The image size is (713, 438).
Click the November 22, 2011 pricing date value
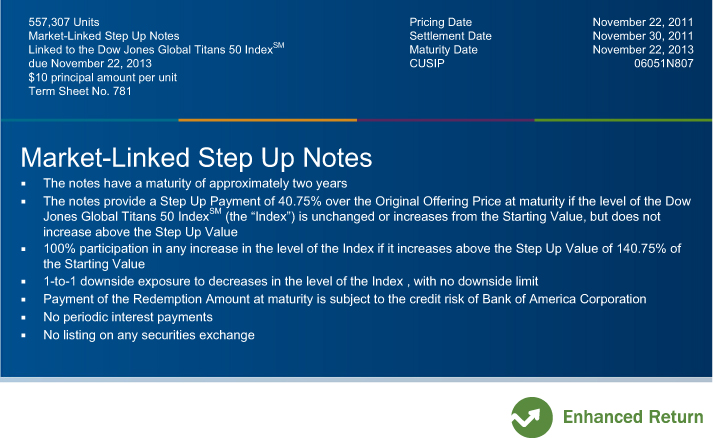pyautogui.click(x=643, y=22)
